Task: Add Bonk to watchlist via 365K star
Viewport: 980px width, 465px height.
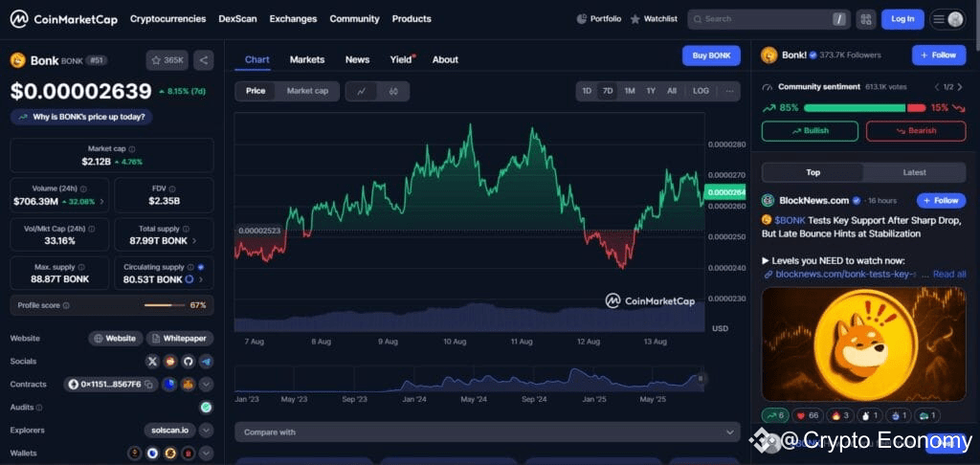Action: pyautogui.click(x=167, y=60)
